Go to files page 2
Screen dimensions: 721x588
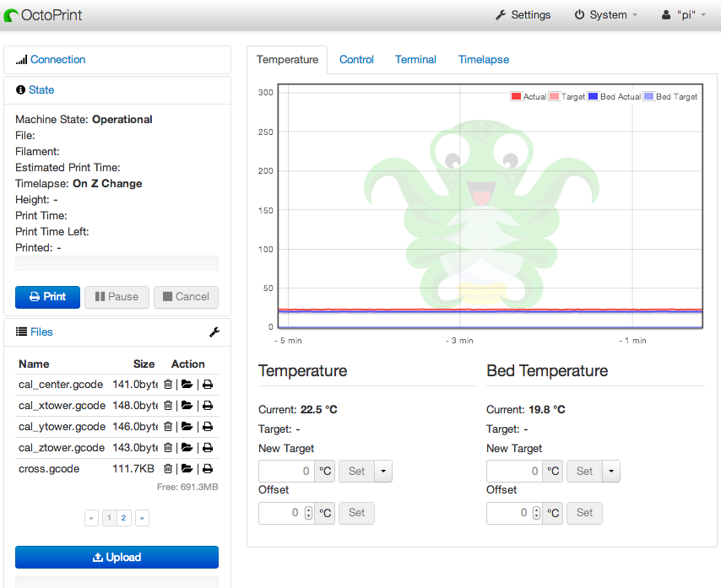click(x=124, y=518)
